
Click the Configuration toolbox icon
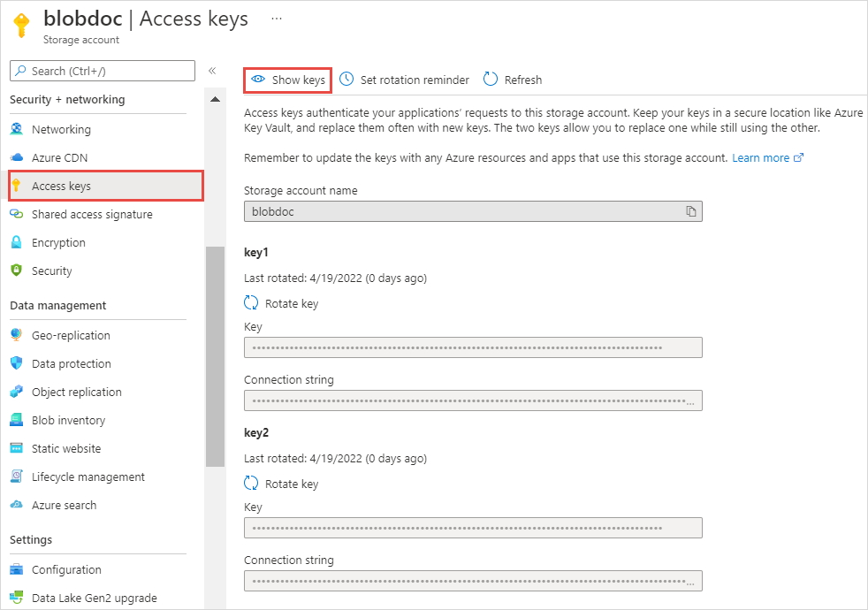[x=17, y=569]
